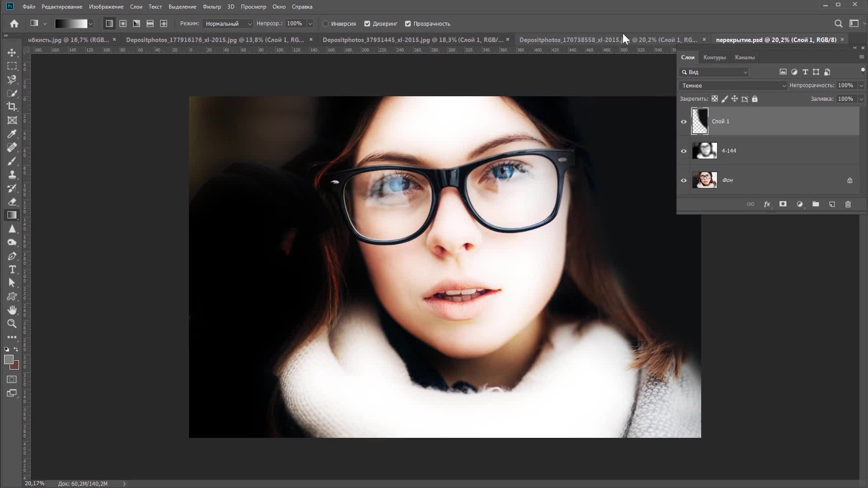Add a layer mask
The height and width of the screenshot is (488, 868).
pos(783,204)
